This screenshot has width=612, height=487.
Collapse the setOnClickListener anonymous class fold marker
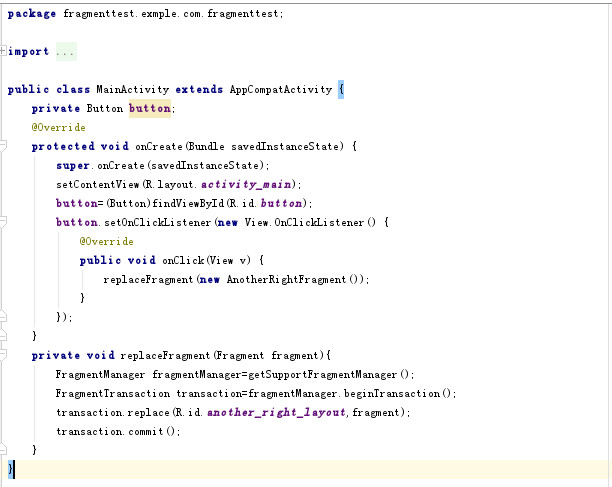coord(3,222)
